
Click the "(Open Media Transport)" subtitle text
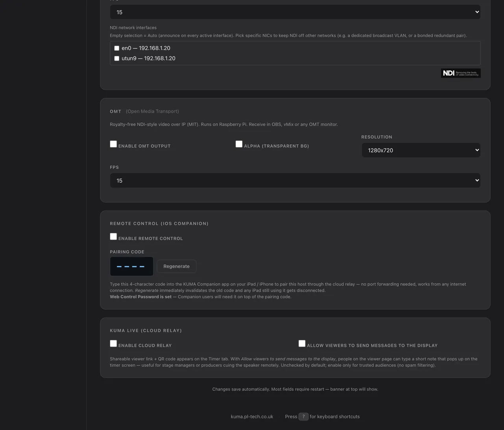(152, 111)
